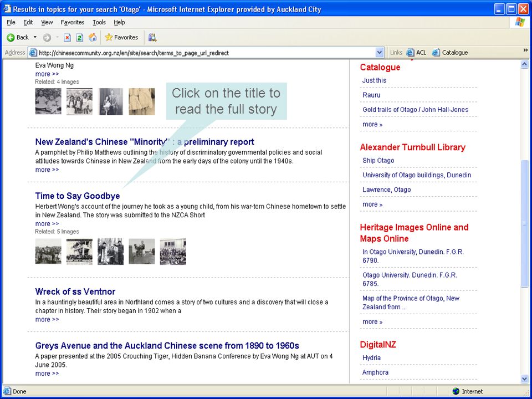Click 'more >>' under Time to Say Goodbye
The image size is (532, 399).
coord(47,224)
